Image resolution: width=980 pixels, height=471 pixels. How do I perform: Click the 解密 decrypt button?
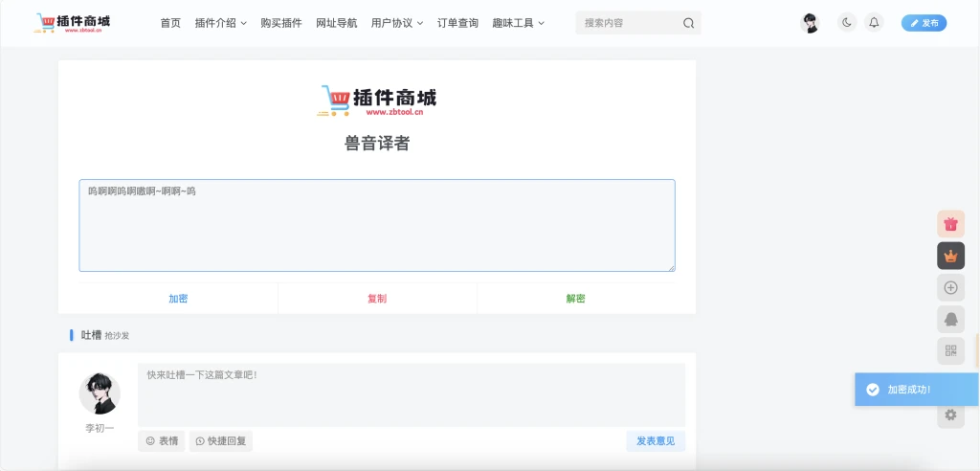tap(575, 299)
